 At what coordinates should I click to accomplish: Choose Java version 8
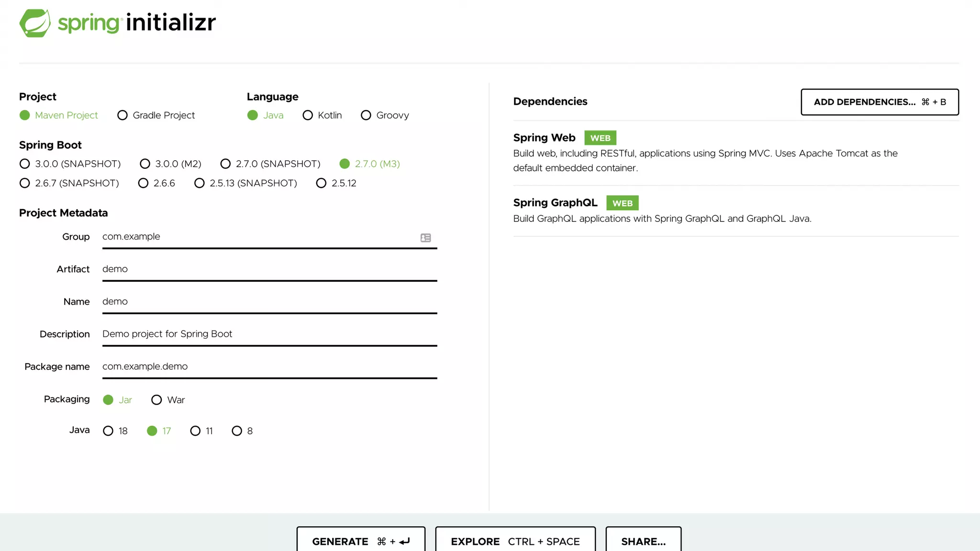pyautogui.click(x=237, y=431)
